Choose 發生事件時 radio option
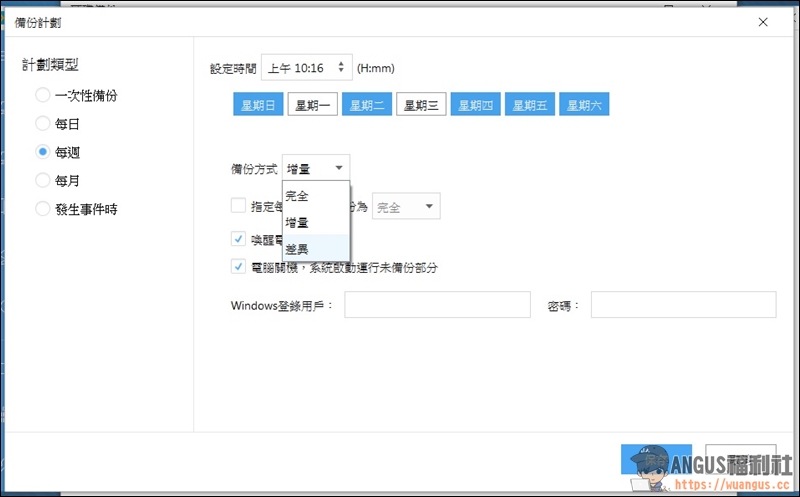This screenshot has height=497, width=800. [x=42, y=209]
